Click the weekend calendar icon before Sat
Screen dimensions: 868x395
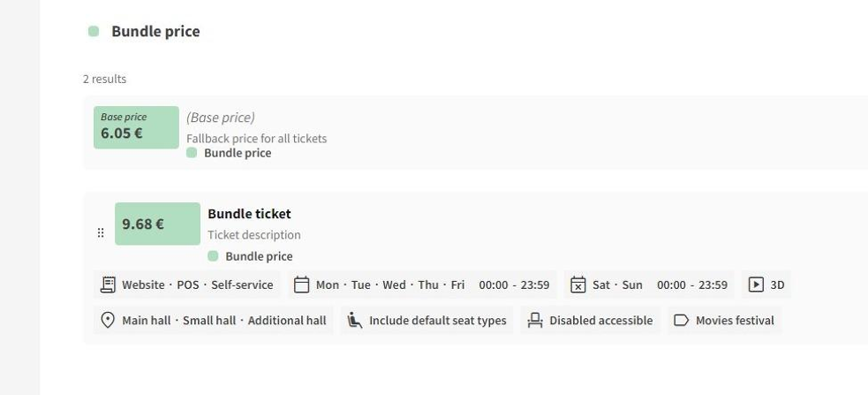click(577, 285)
